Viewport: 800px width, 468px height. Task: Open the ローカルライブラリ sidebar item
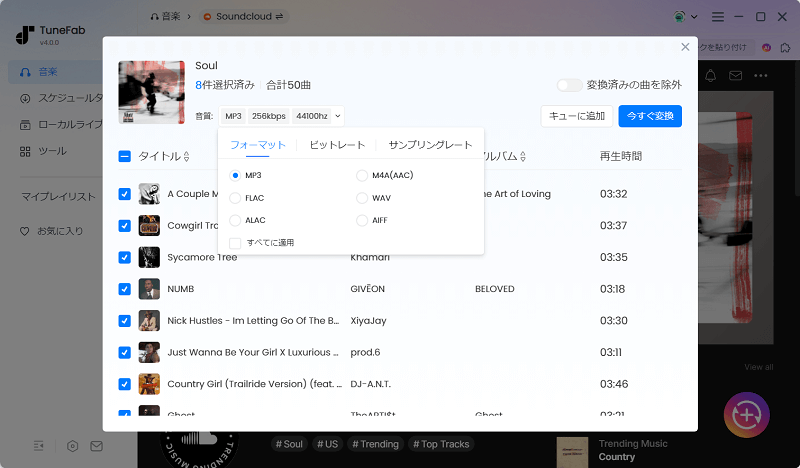[x=61, y=125]
